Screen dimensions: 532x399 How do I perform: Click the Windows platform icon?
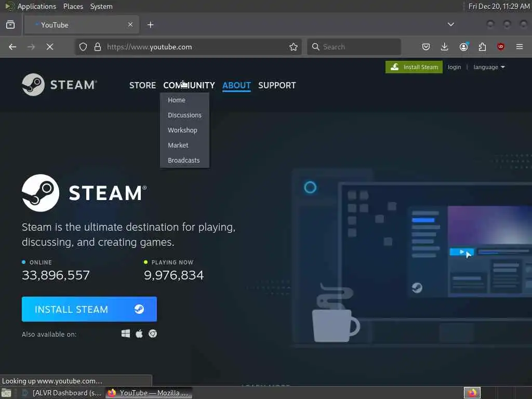(126, 334)
